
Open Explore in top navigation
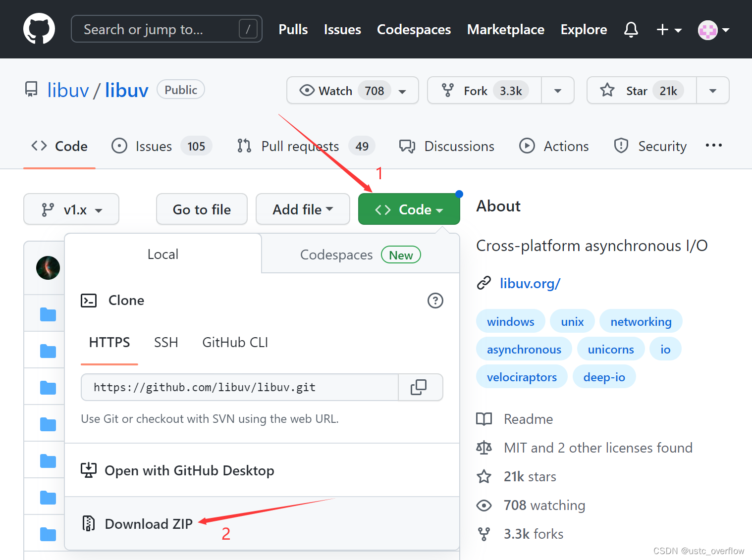[x=584, y=30]
